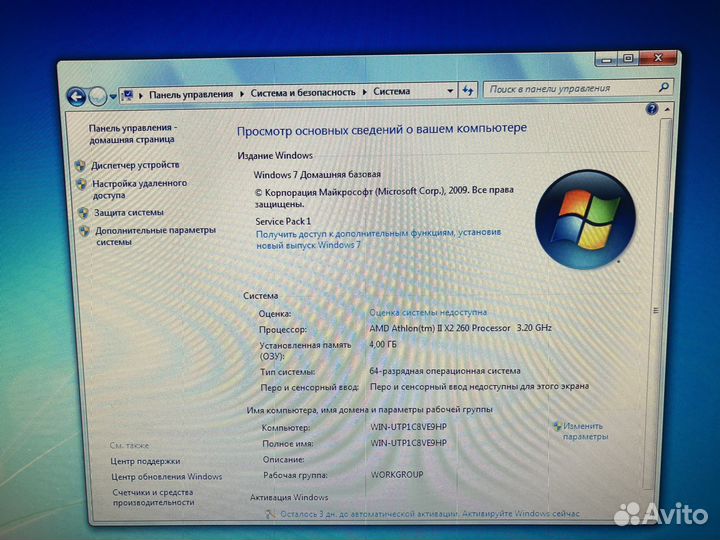Open recent pages dropdown beside navigation arrows
720x540 pixels.
point(112,97)
